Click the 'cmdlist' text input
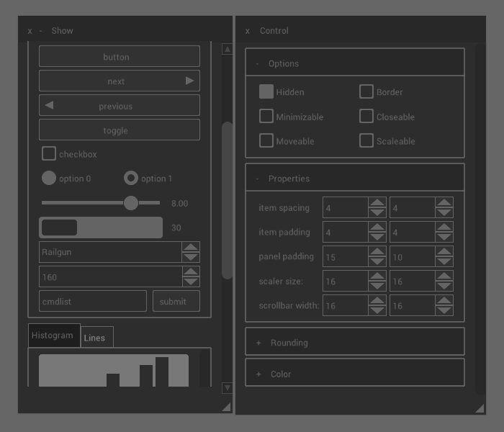504x432 pixels. pyautogui.click(x=93, y=301)
